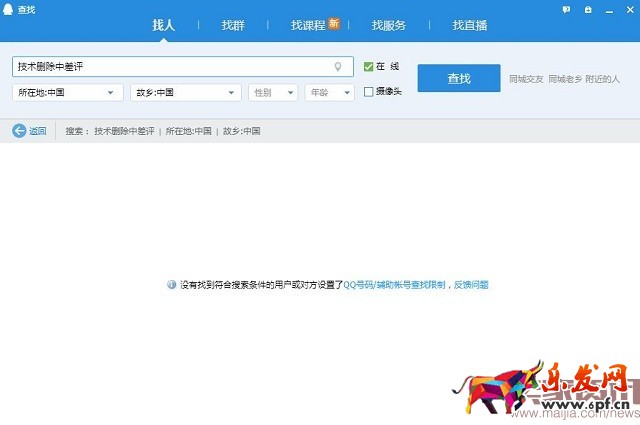Open the 找人 tab
The height and width of the screenshot is (425, 640).
coord(163,25)
